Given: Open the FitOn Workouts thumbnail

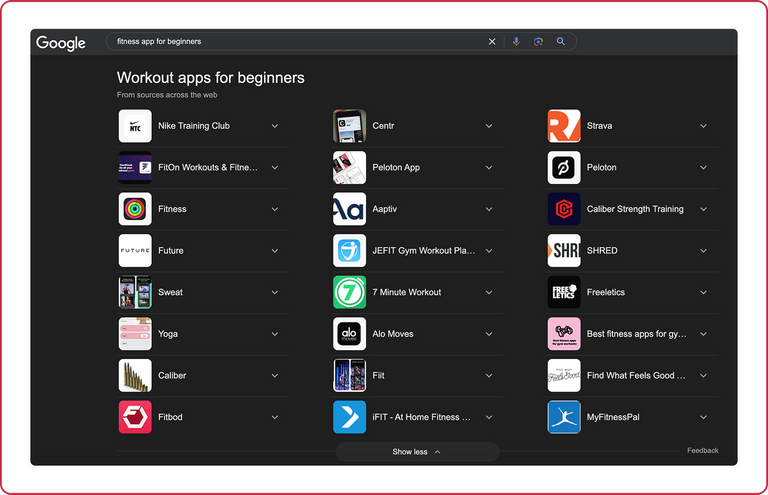Looking at the screenshot, I should [135, 167].
